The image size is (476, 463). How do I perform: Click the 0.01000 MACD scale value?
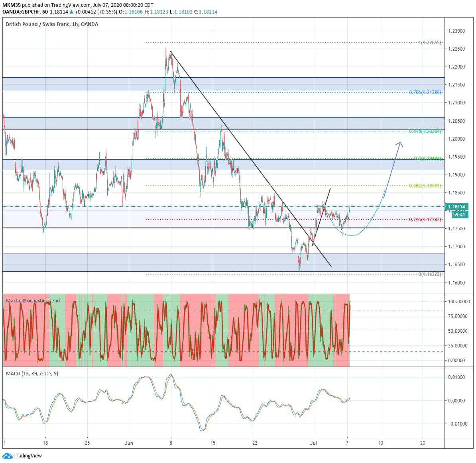pyautogui.click(x=456, y=377)
